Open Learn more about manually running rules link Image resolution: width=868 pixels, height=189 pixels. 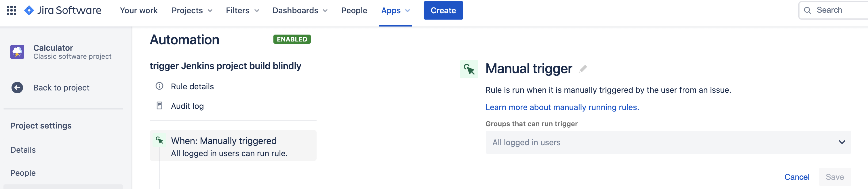(x=562, y=107)
